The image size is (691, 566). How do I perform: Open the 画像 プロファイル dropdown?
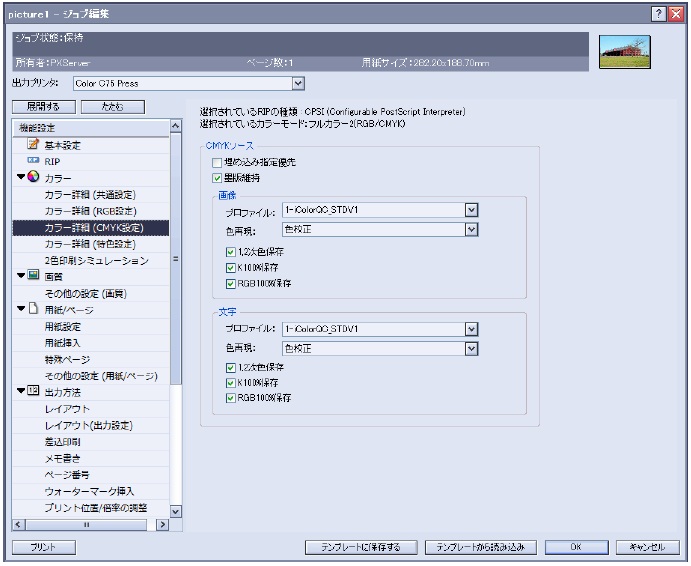point(471,210)
